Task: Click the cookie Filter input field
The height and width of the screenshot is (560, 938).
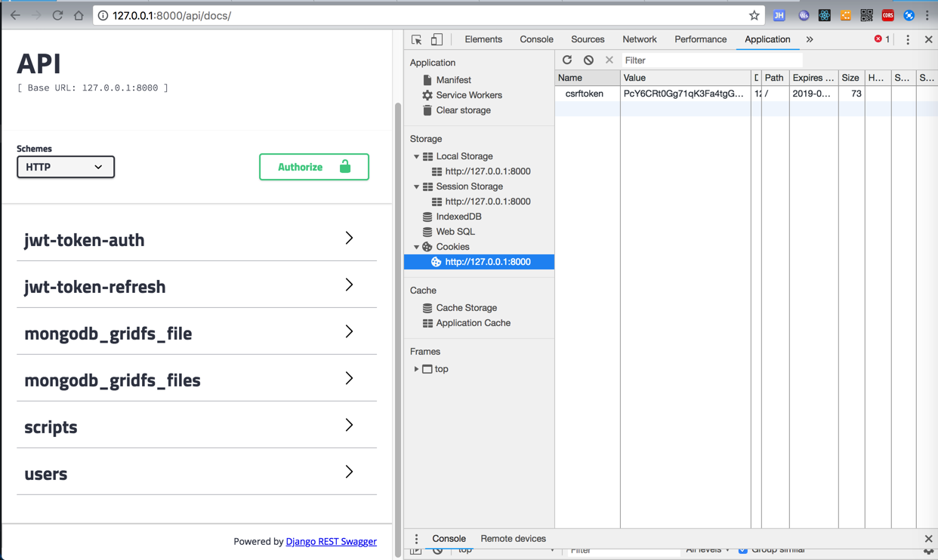Action: [x=711, y=60]
